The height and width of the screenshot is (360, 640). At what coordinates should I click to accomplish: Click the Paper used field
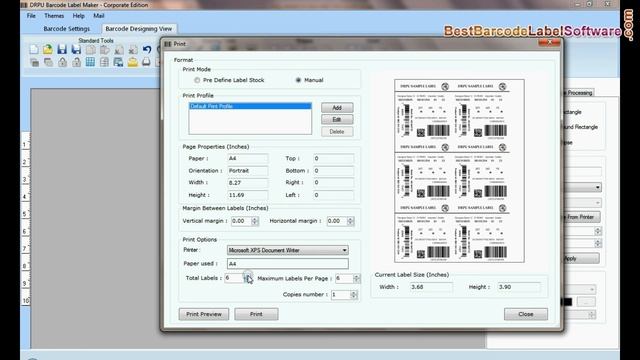point(288,264)
